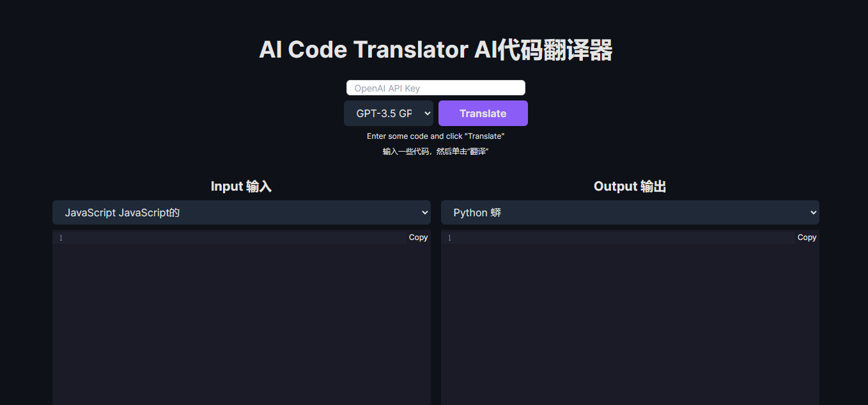
Task: Copy code from the input panel
Action: 418,237
